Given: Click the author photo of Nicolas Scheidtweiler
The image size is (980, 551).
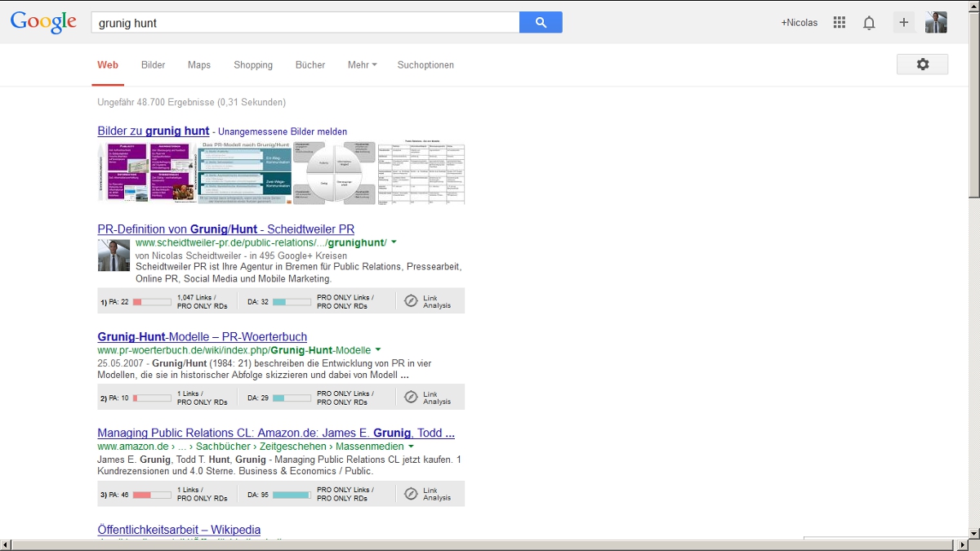Looking at the screenshot, I should 114,256.
